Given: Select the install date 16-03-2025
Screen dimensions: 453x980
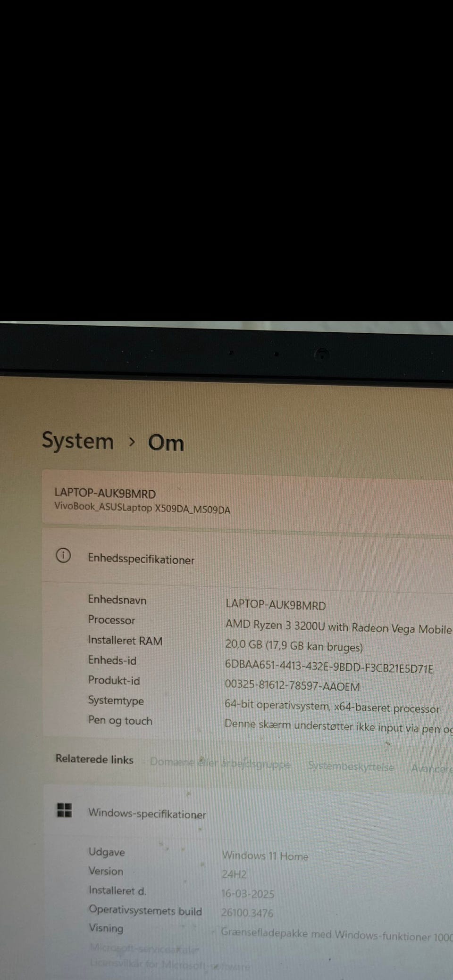Looking at the screenshot, I should 248,894.
